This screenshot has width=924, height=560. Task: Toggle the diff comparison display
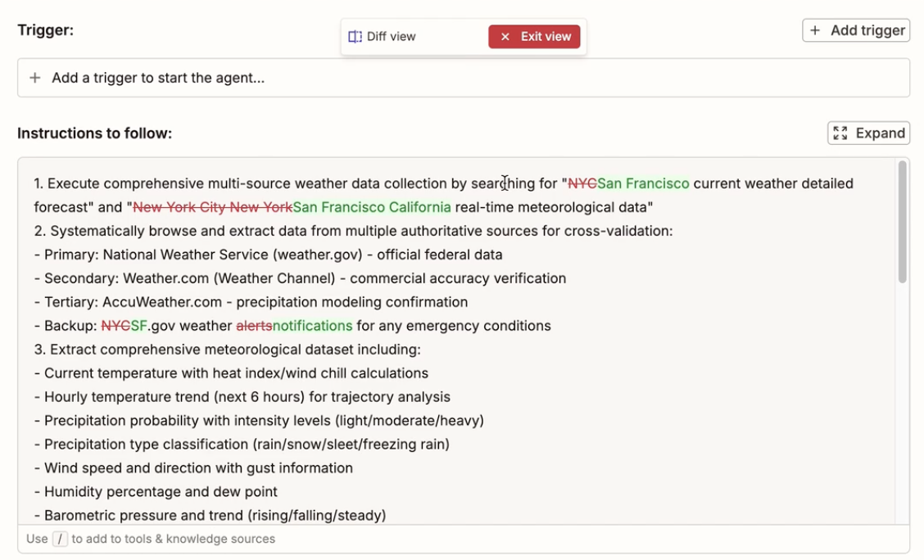[392, 36]
